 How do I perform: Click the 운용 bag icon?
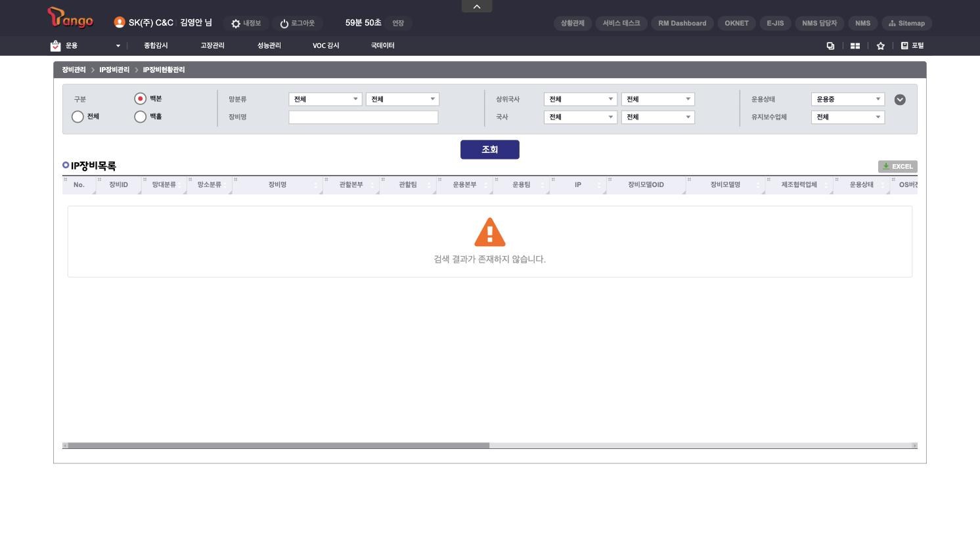pyautogui.click(x=55, y=45)
